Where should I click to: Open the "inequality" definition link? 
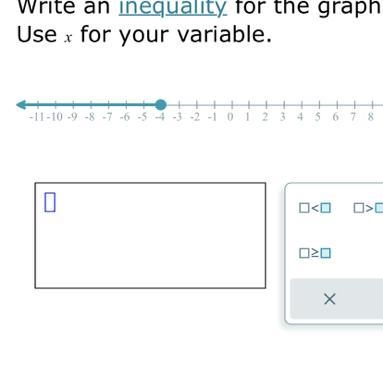tap(173, 7)
